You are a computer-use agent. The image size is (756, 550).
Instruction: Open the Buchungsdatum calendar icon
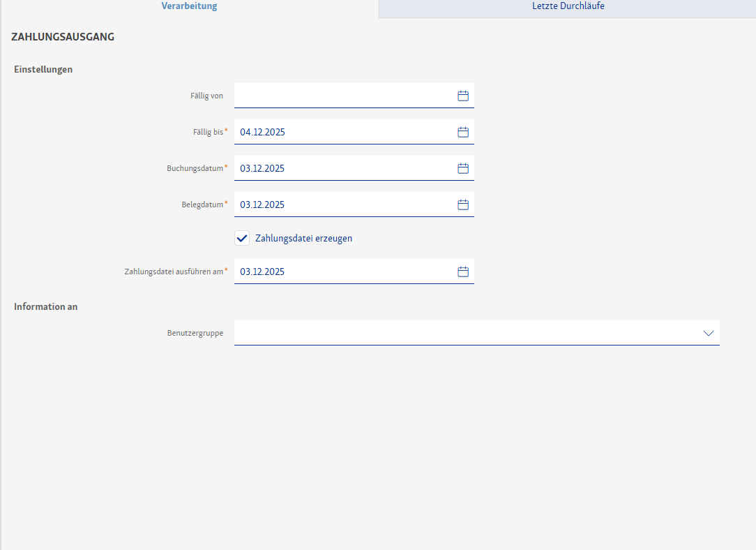point(463,168)
